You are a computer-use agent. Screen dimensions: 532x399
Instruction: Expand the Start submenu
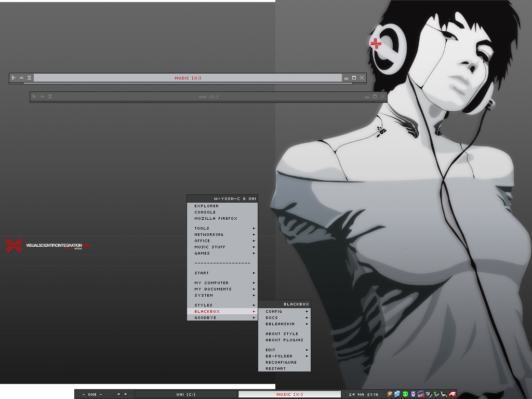[x=222, y=273]
